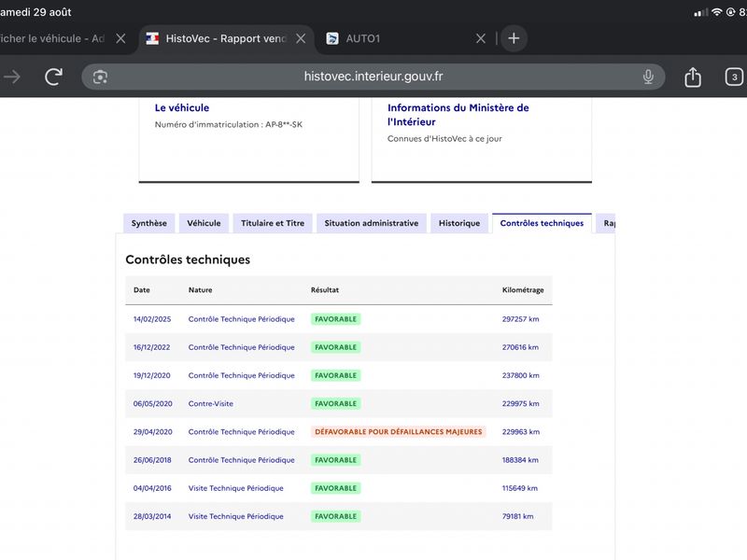Reload the page with the refresh icon

click(53, 77)
